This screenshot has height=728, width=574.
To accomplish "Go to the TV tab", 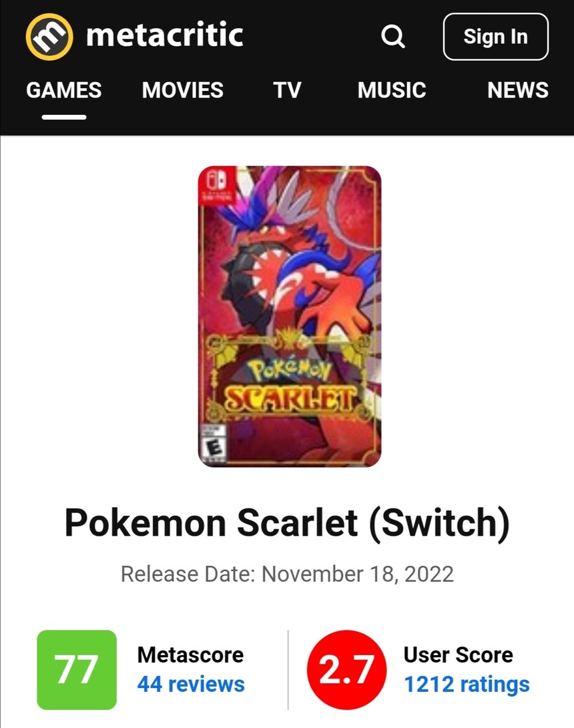I will pos(287,90).
